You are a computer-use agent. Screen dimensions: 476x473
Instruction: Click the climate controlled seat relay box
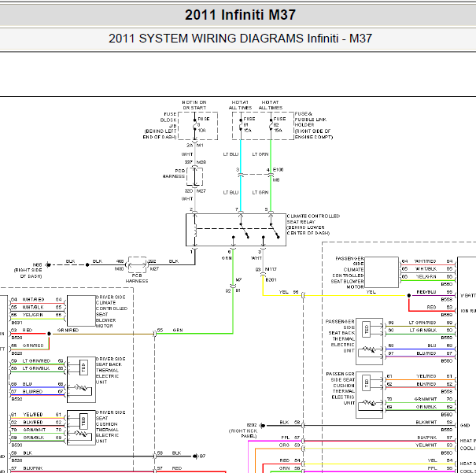[x=236, y=230]
